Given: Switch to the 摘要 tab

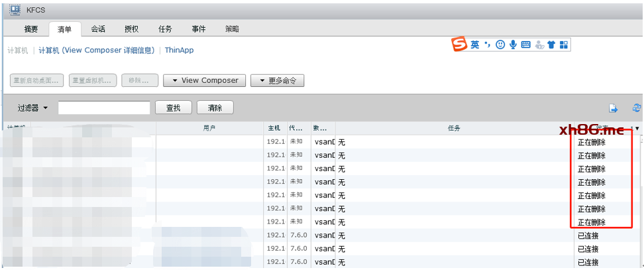Looking at the screenshot, I should pyautogui.click(x=31, y=29).
